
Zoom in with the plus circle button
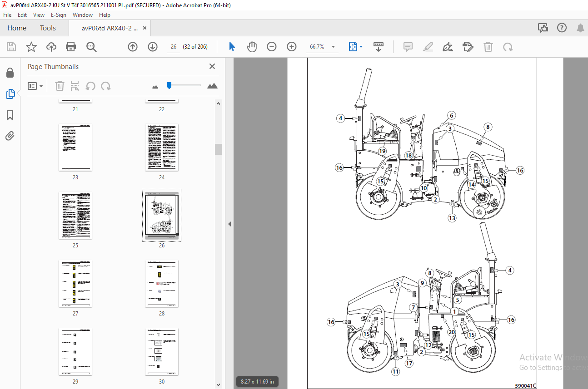pyautogui.click(x=292, y=47)
